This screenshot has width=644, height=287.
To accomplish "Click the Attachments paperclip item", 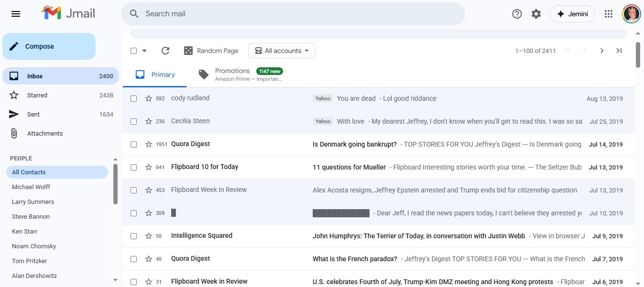I will click(44, 133).
